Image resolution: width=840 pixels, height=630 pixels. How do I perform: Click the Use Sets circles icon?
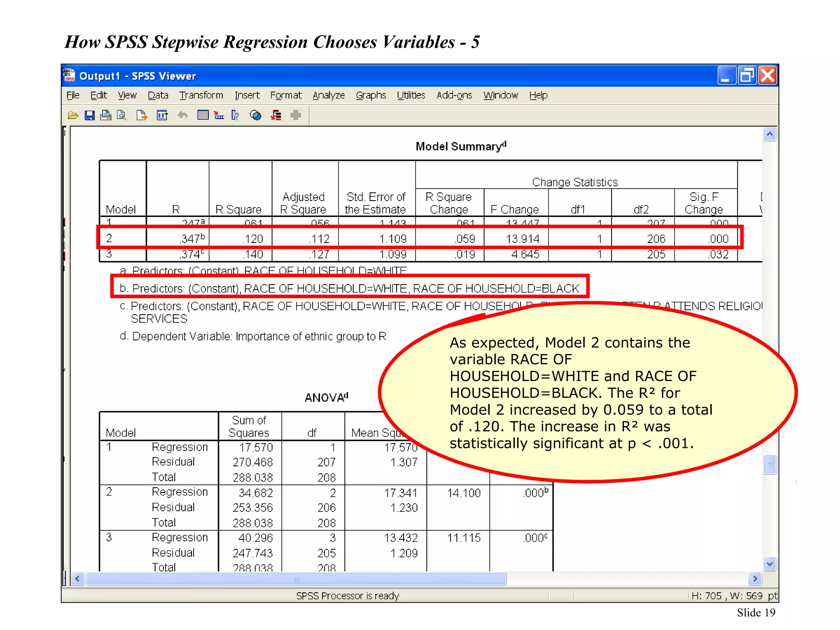coord(256,115)
